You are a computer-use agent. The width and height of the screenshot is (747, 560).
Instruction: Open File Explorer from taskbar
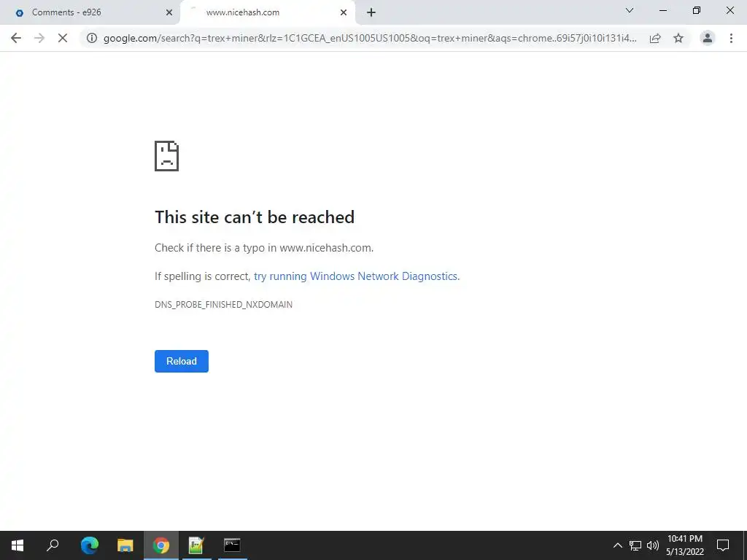click(x=125, y=545)
